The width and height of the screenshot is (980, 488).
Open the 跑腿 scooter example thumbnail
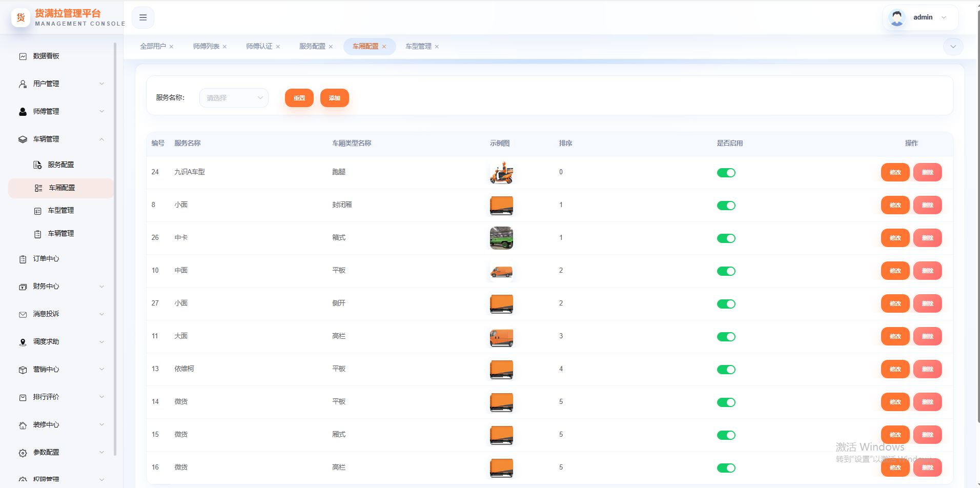(501, 173)
